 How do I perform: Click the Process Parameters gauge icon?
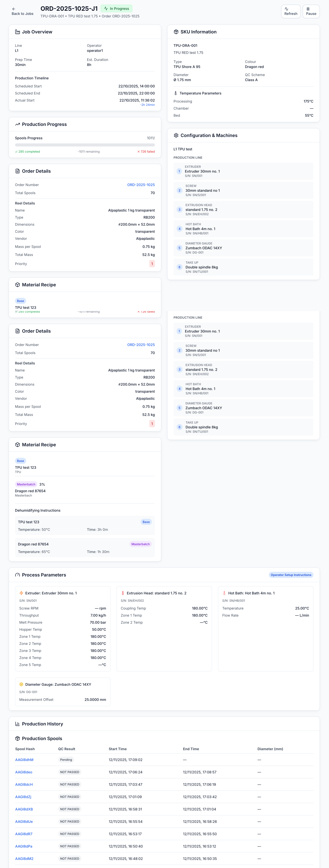point(18,575)
